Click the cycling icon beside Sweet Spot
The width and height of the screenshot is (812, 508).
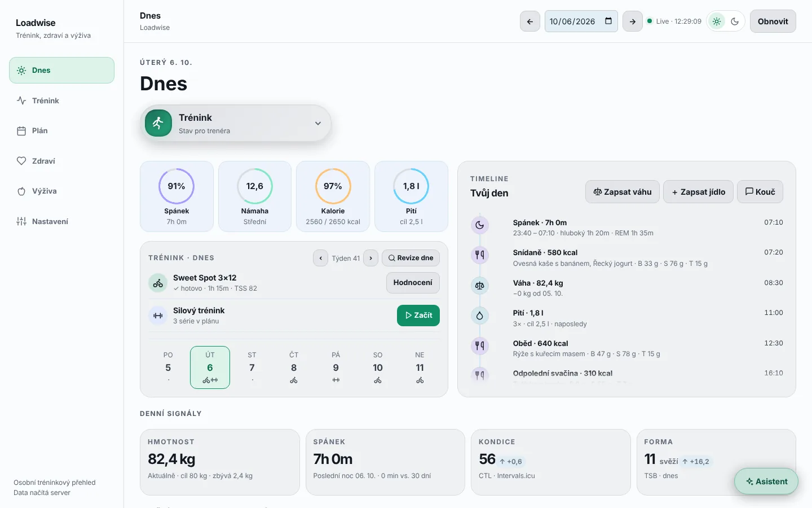point(158,283)
